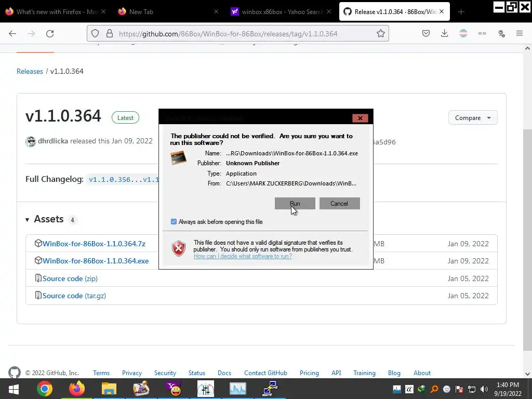Open the API footer link
Viewport: 532px width, 399px height.
tap(336, 373)
